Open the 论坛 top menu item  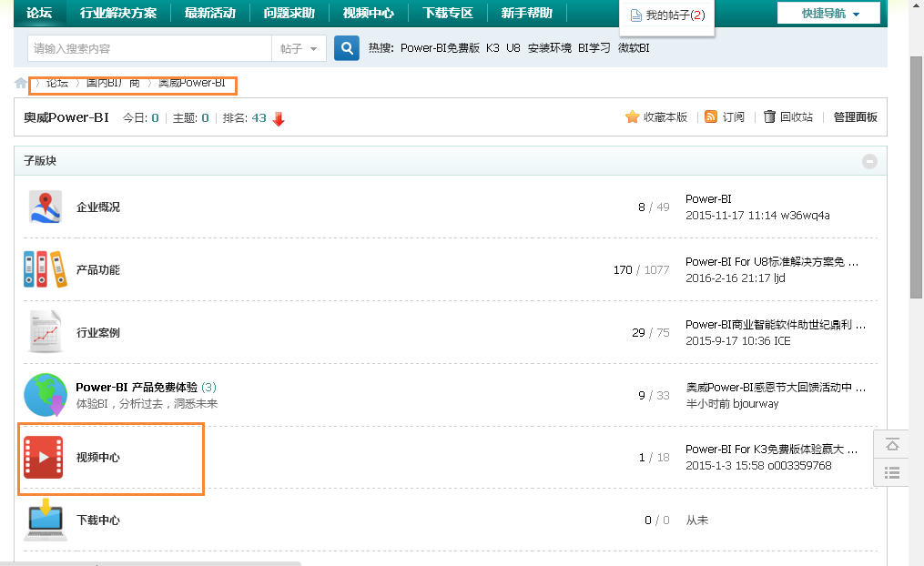39,13
